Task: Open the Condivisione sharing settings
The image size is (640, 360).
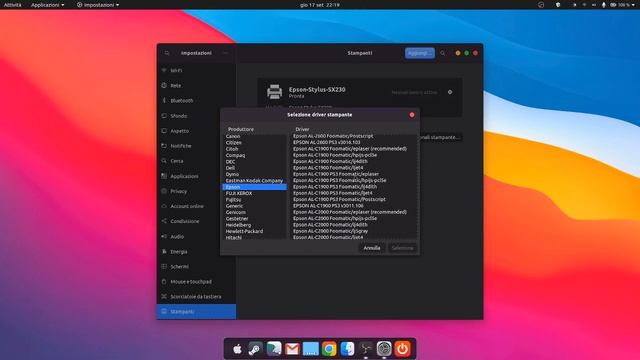Action: (196, 221)
